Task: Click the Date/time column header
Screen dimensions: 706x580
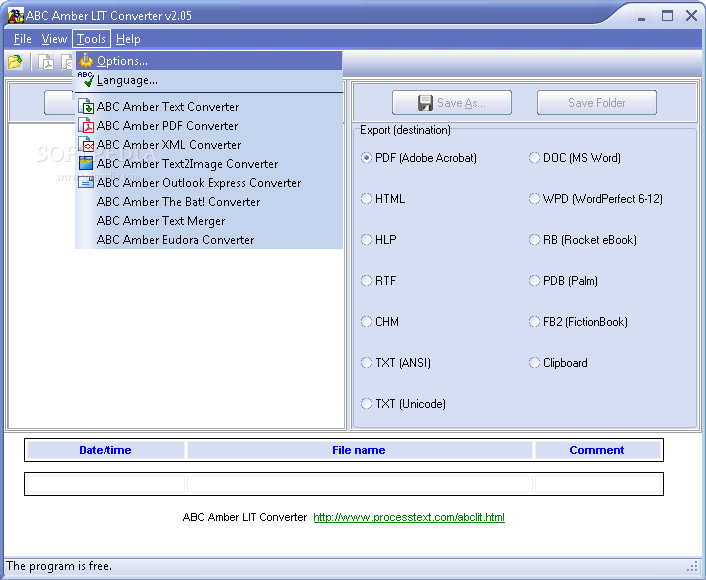Action: click(x=105, y=450)
